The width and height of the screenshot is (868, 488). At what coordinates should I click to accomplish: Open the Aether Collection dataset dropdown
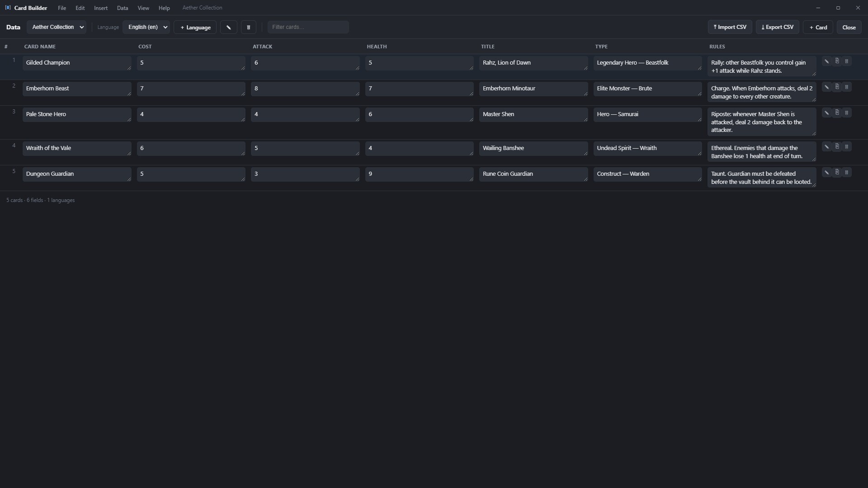coord(57,27)
